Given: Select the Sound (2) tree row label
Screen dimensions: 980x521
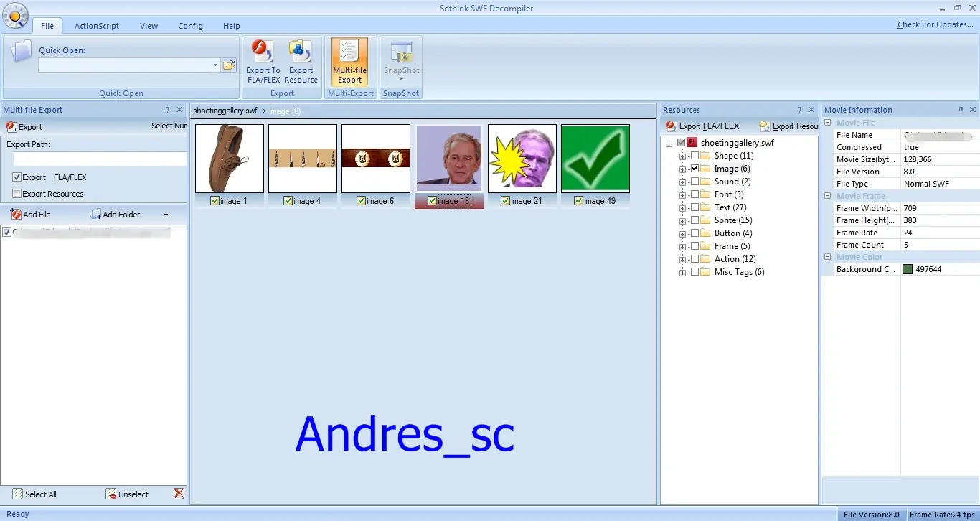Looking at the screenshot, I should click(732, 182).
